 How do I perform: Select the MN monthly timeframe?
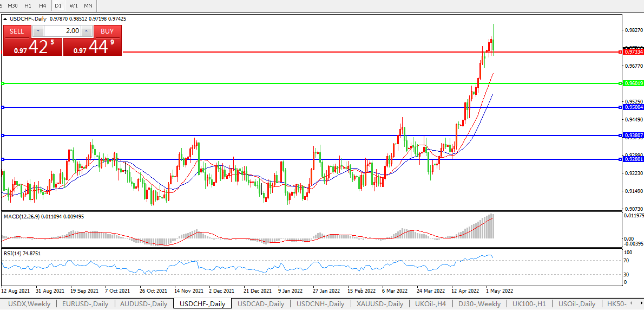(88, 5)
